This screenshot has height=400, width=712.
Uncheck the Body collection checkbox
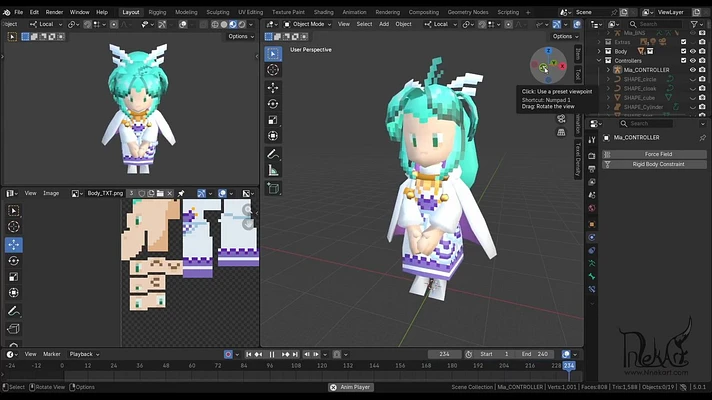tap(683, 51)
